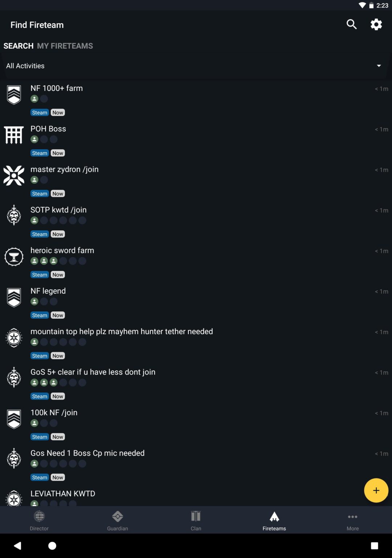This screenshot has height=558, width=392.
Task: Open the Director tab icon
Action: (x=39, y=516)
